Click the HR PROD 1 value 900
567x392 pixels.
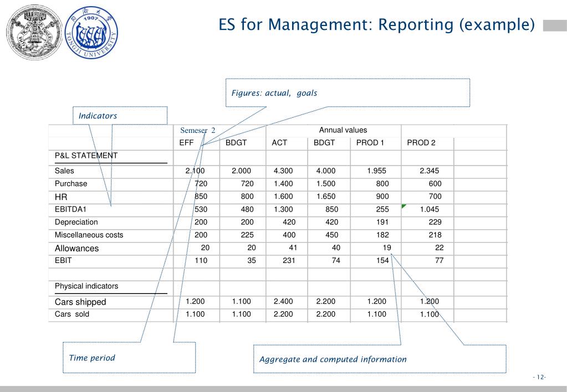(x=382, y=197)
